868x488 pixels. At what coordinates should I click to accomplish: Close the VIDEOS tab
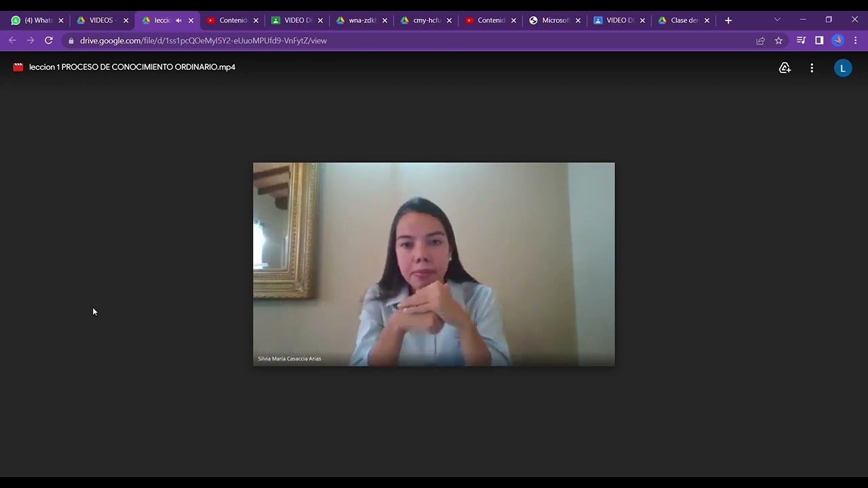coord(125,20)
